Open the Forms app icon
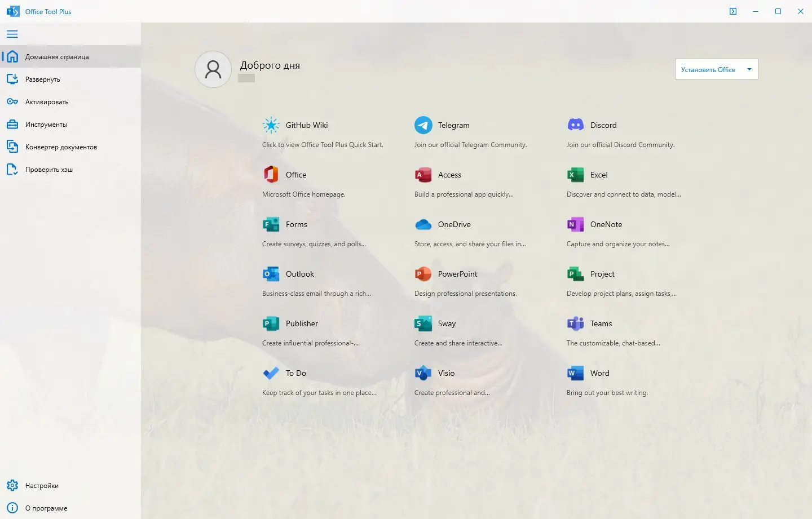Screen dimensions: 812x519 click(271, 224)
